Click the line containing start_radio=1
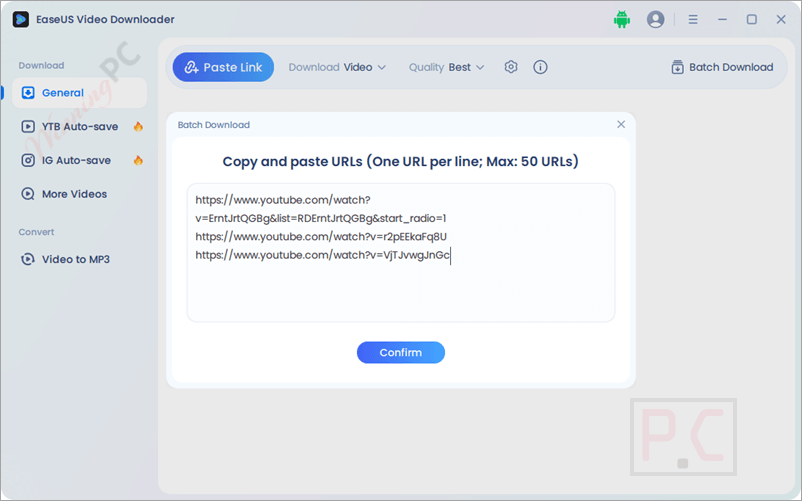Image resolution: width=802 pixels, height=501 pixels. [321, 218]
